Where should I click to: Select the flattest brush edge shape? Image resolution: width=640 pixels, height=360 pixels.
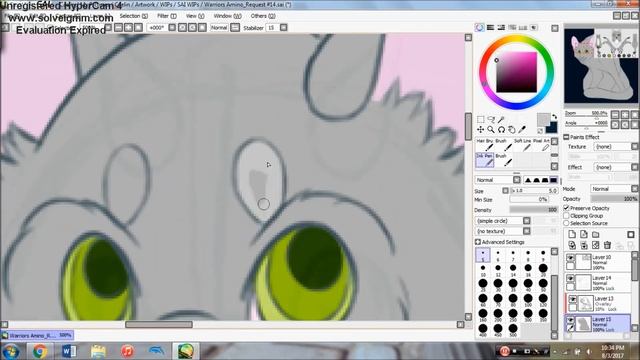pyautogui.click(x=553, y=180)
